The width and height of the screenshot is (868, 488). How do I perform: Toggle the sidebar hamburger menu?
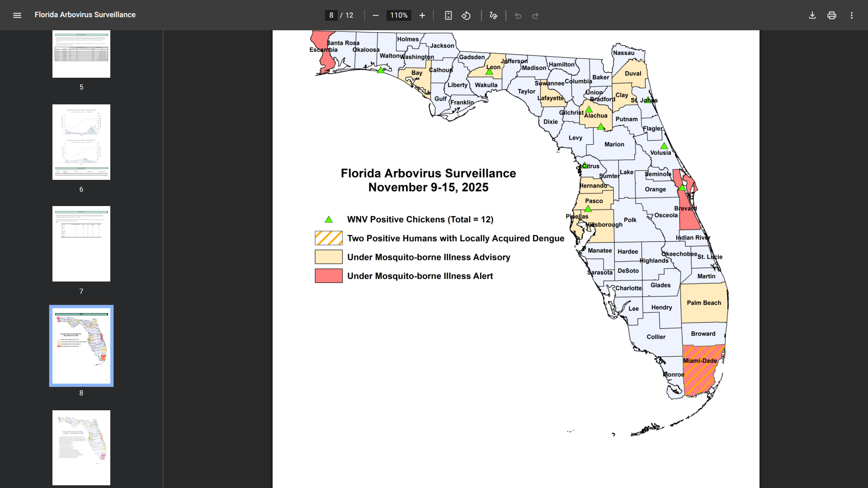pyautogui.click(x=17, y=15)
